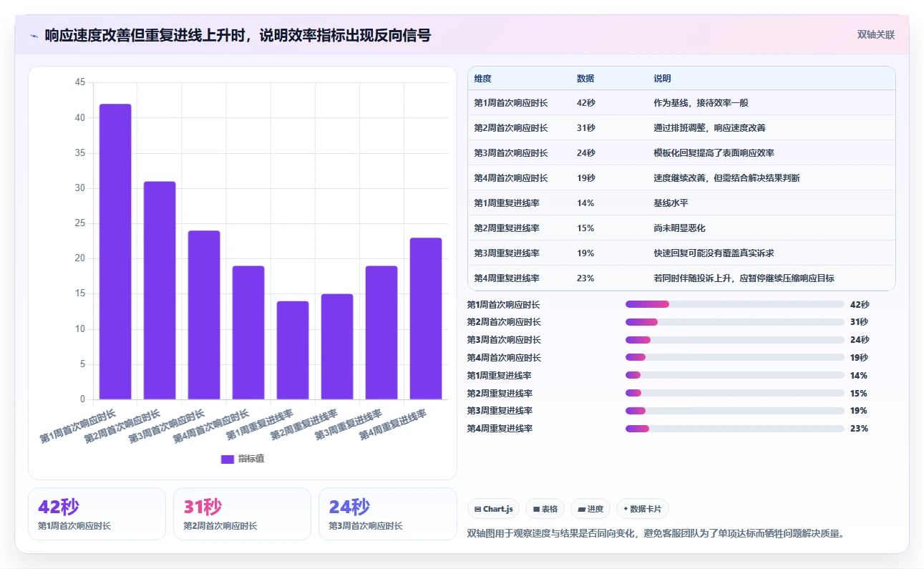Click the lightning icon beside the header title
This screenshot has height=569, width=924.
pyautogui.click(x=34, y=35)
